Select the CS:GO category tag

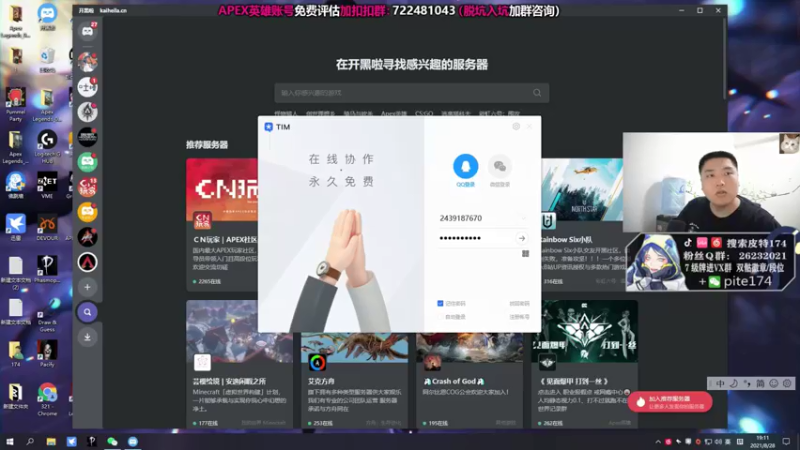click(424, 113)
